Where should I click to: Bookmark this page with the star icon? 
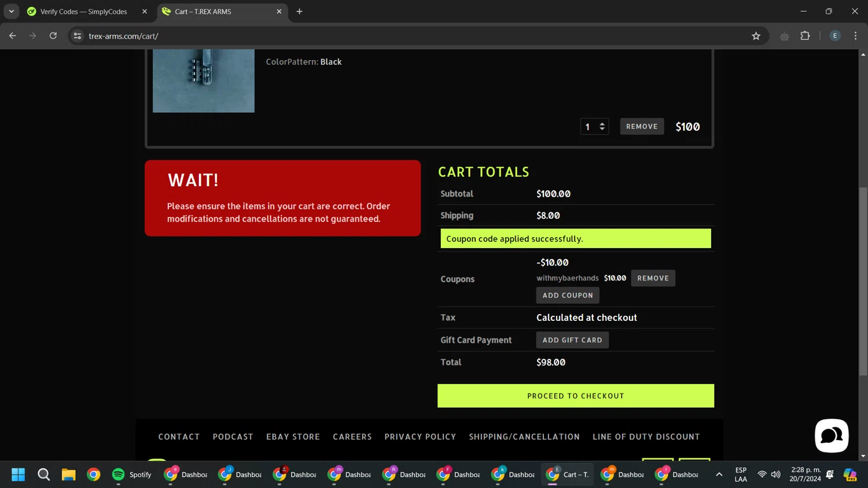(756, 36)
